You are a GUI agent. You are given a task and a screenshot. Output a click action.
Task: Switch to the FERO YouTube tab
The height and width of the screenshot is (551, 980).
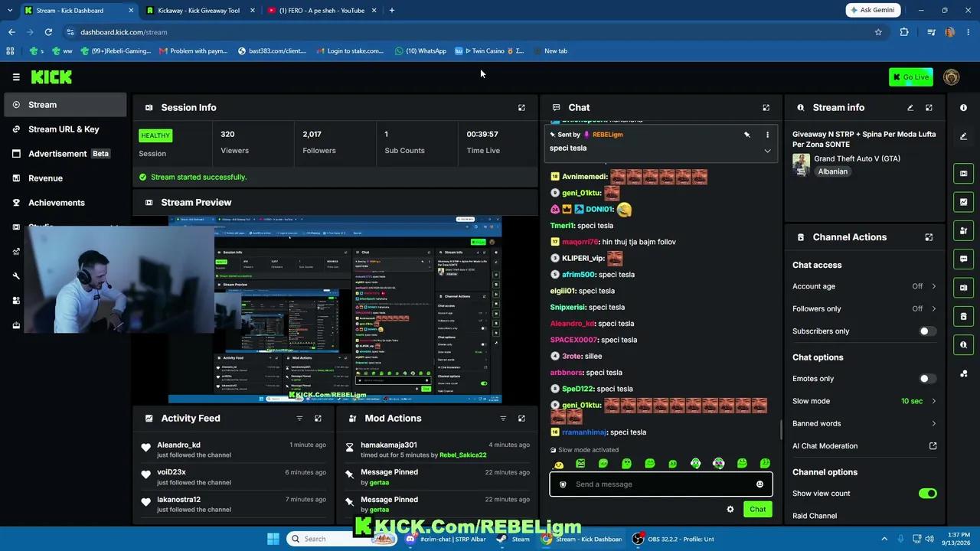pyautogui.click(x=322, y=11)
